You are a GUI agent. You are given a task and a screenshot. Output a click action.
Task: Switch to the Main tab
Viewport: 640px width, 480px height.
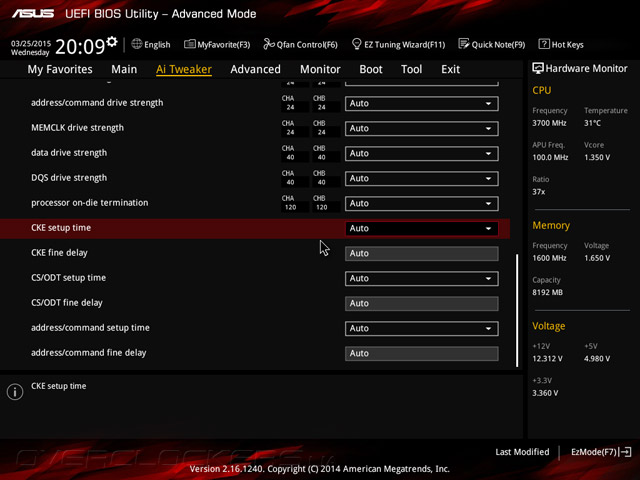point(124,69)
